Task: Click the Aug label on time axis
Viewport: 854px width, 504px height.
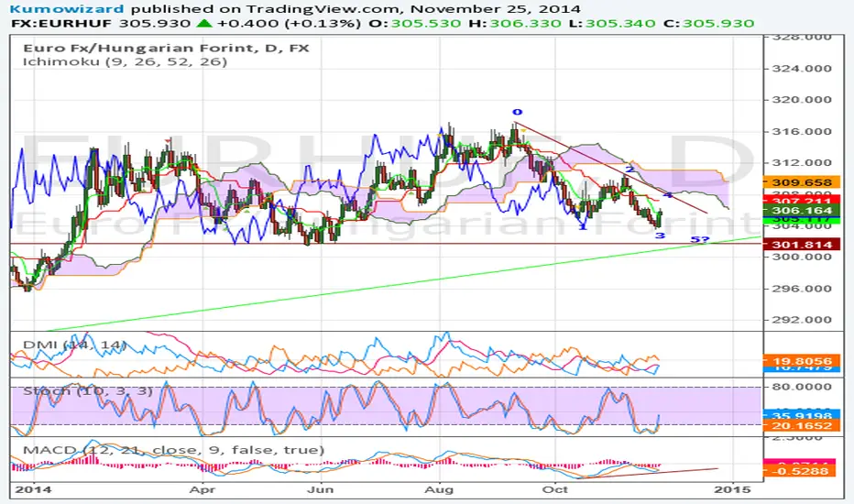Action: (x=440, y=489)
